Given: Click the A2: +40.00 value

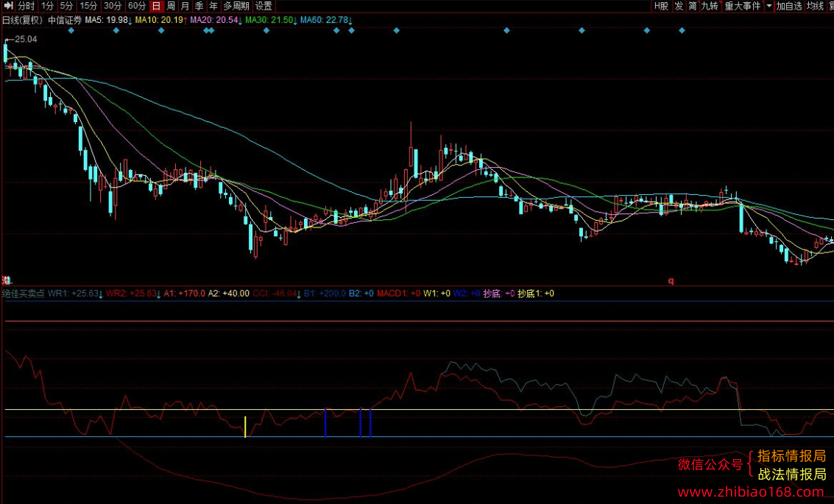Looking at the screenshot, I should pyautogui.click(x=228, y=294).
